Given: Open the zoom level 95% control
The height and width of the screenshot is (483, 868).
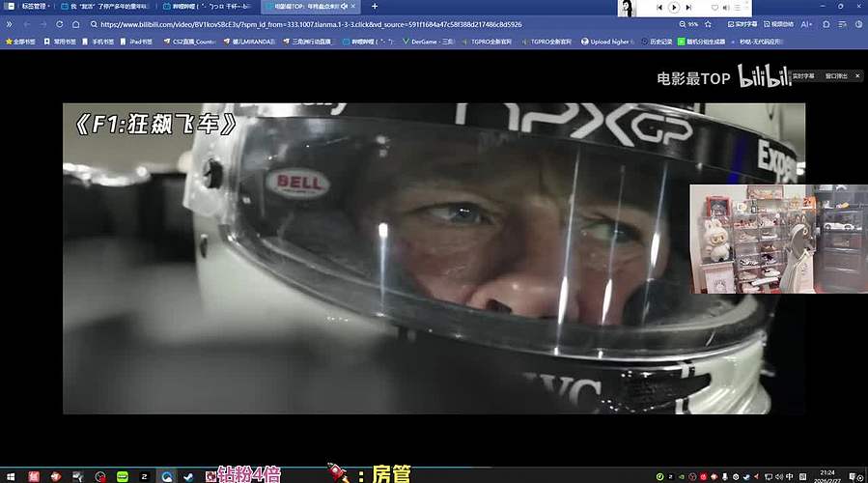Looking at the screenshot, I should tap(688, 24).
